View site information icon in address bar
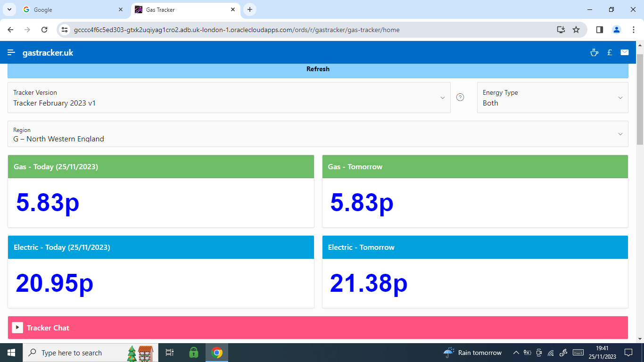This screenshot has height=362, width=644. click(x=65, y=30)
